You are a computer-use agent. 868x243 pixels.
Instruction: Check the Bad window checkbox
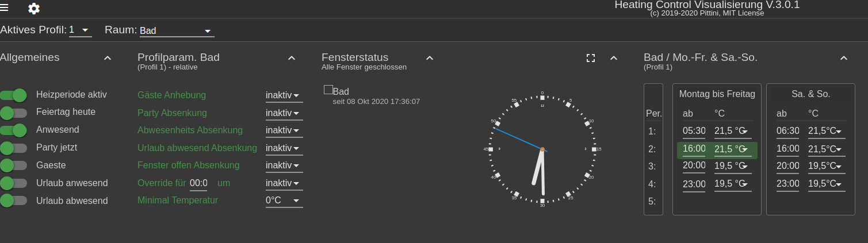[x=328, y=90]
